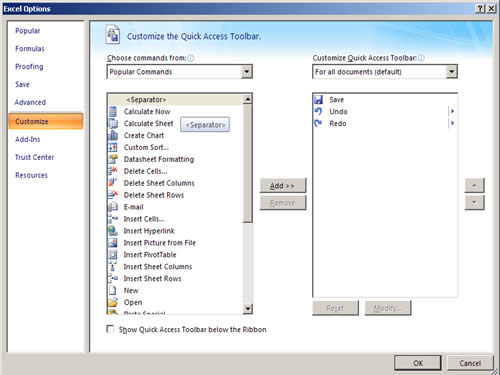The image size is (500, 375).
Task: Click the Calculate Sheet icon
Action: pyautogui.click(x=113, y=124)
